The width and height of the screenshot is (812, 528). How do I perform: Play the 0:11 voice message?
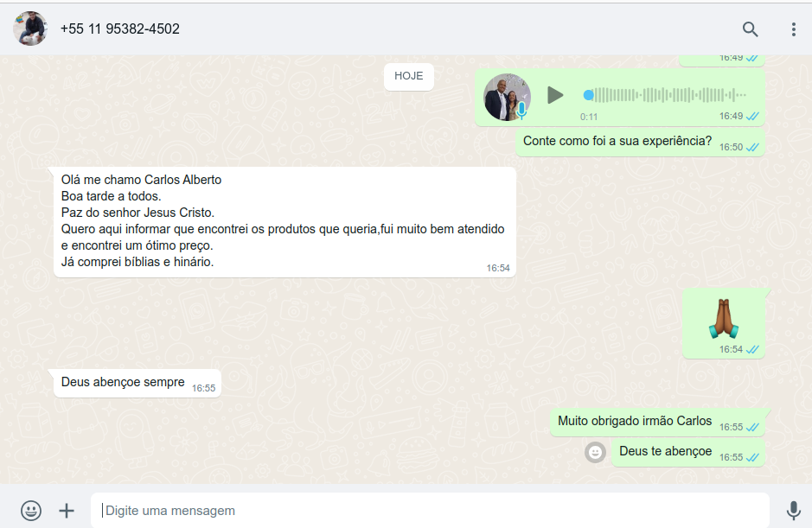[x=555, y=95]
